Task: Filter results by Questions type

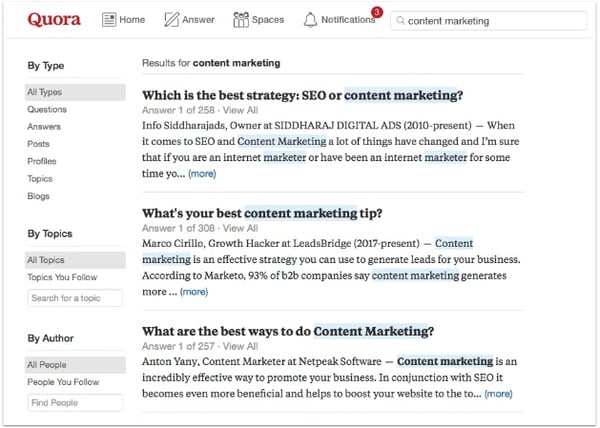Action: point(47,109)
